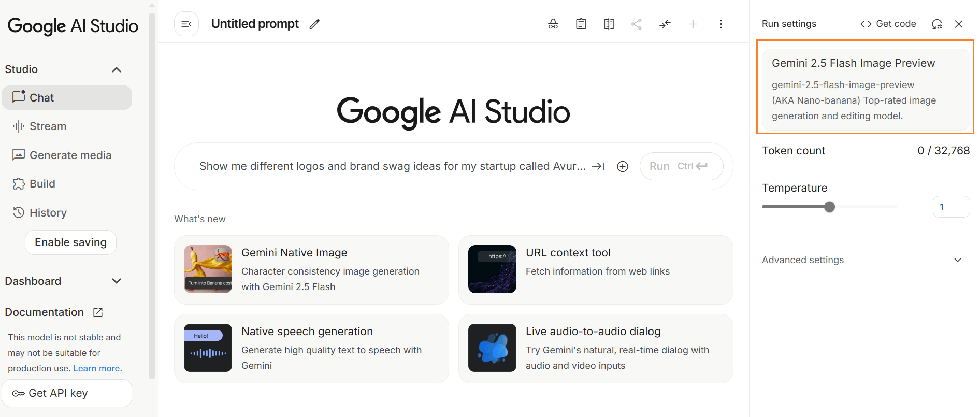Image resolution: width=980 pixels, height=417 pixels.
Task: Click the Learn more link
Action: coord(96,368)
